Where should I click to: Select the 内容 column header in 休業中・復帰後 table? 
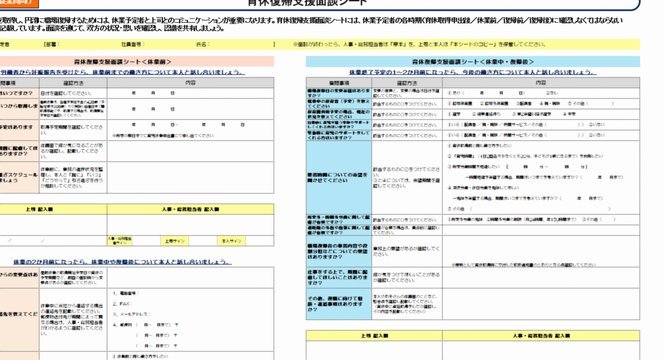[541, 83]
